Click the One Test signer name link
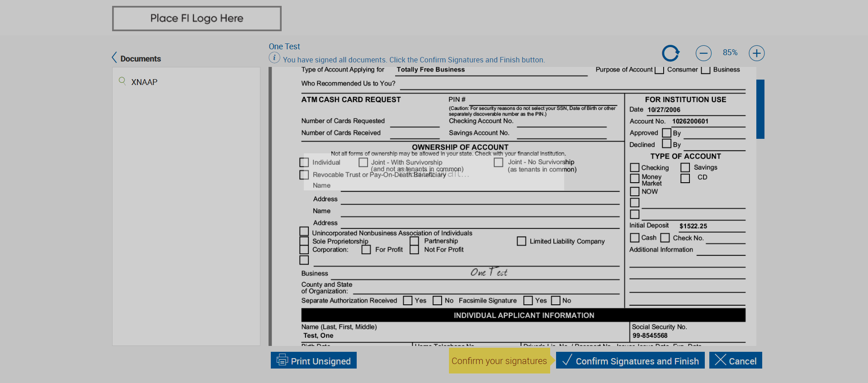The image size is (868, 383). pyautogui.click(x=284, y=47)
